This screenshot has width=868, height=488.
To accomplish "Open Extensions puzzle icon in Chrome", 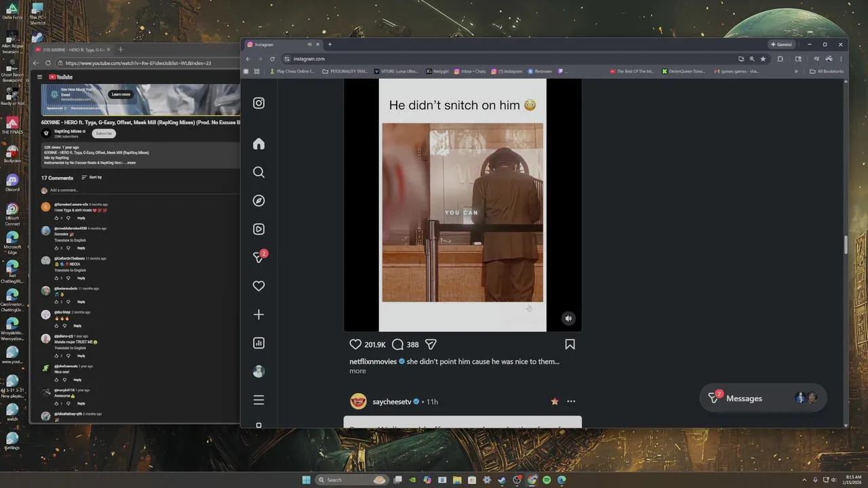I will click(780, 59).
